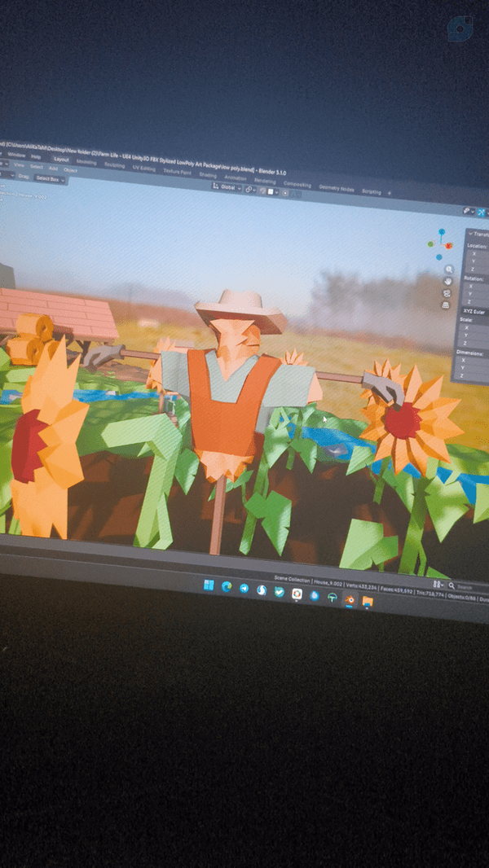The image size is (489, 868).
Task: Open the transform pivot point dropdown
Action: tap(249, 190)
